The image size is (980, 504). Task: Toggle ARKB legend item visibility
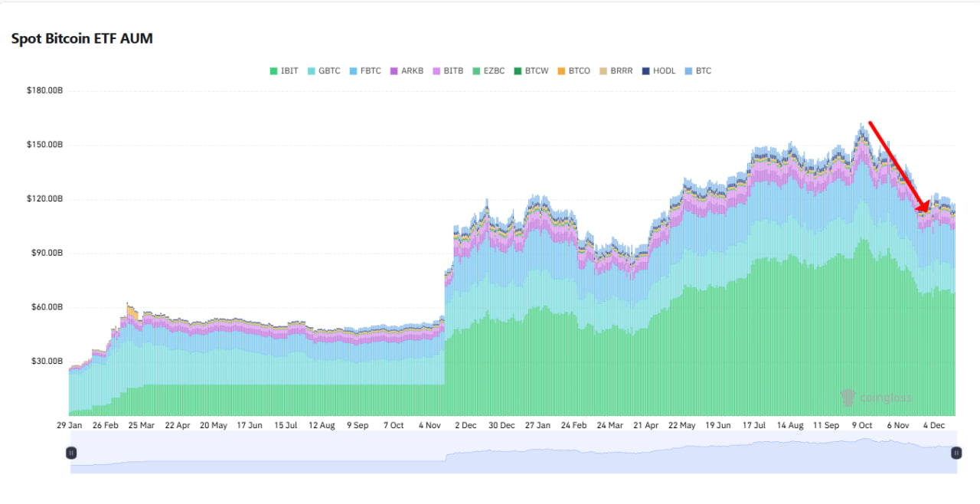406,71
